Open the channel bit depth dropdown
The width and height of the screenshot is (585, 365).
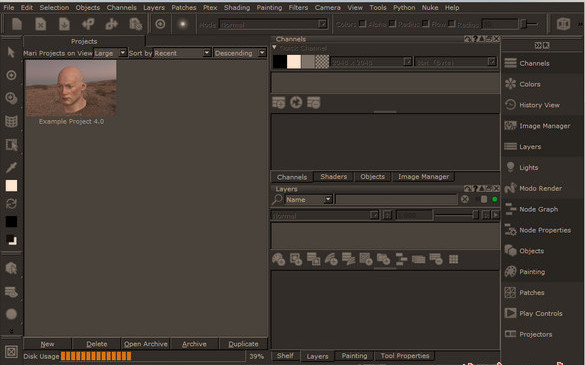pyautogui.click(x=456, y=62)
